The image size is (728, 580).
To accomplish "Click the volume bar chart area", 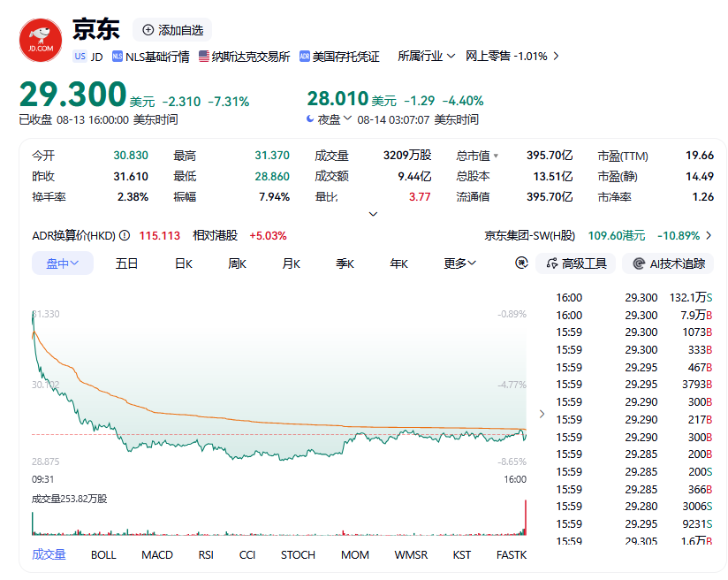I will (279, 517).
